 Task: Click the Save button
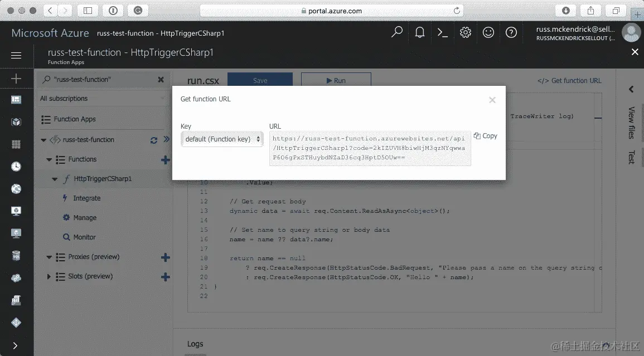point(260,80)
